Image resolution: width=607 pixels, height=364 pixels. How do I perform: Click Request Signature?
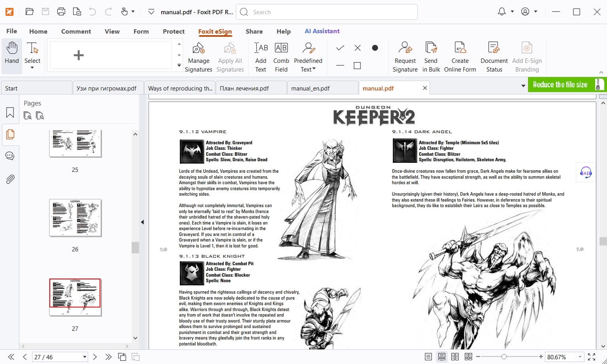pyautogui.click(x=405, y=57)
